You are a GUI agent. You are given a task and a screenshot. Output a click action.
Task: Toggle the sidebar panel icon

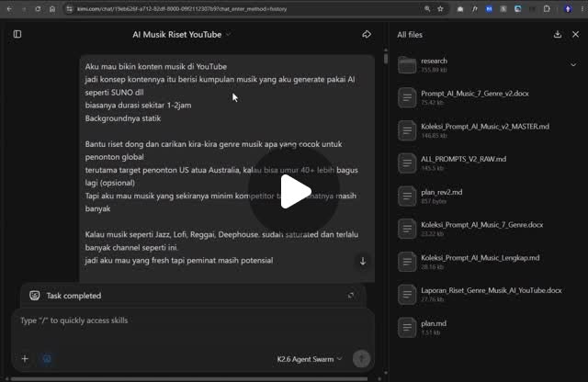coord(17,34)
